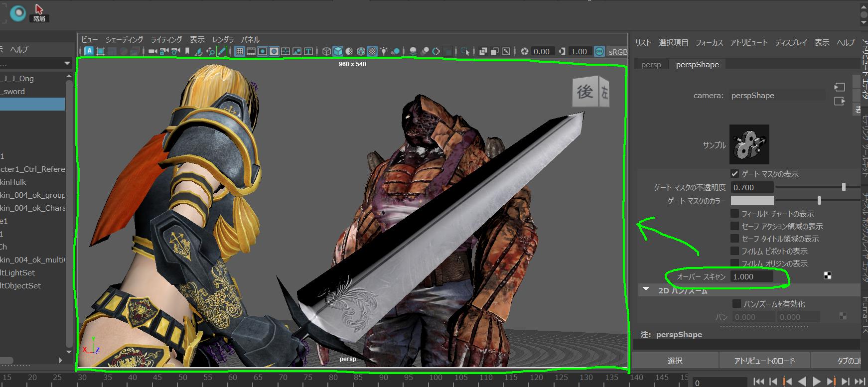The height and width of the screenshot is (387, 868).
Task: Toggle the resolution gate icon
Action: pos(262,51)
